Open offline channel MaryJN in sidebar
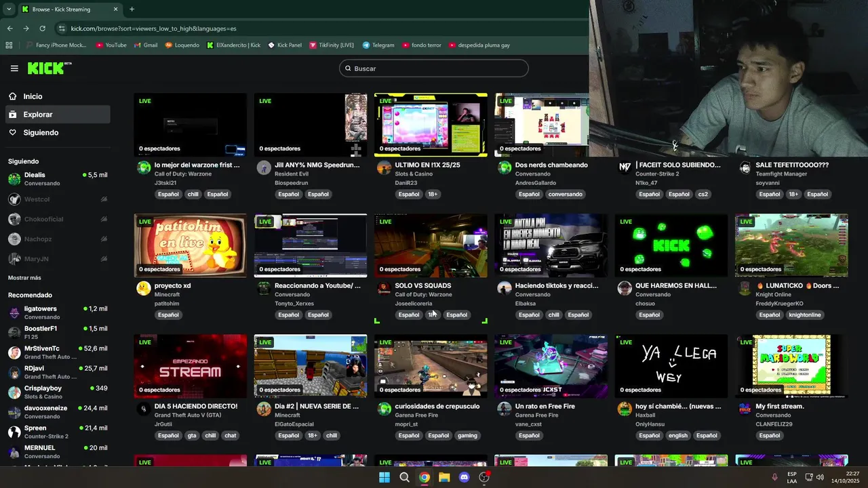The image size is (868, 488). [58, 258]
